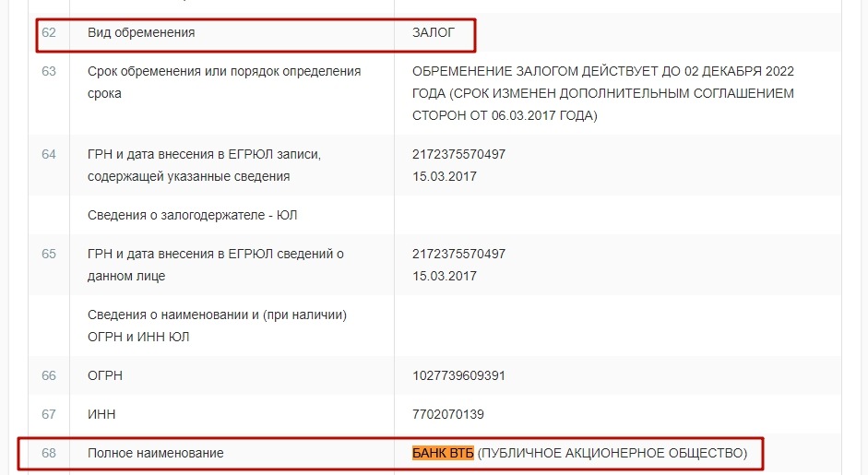Click the ОГРН value 1027739609391
The image size is (868, 475).
click(459, 376)
